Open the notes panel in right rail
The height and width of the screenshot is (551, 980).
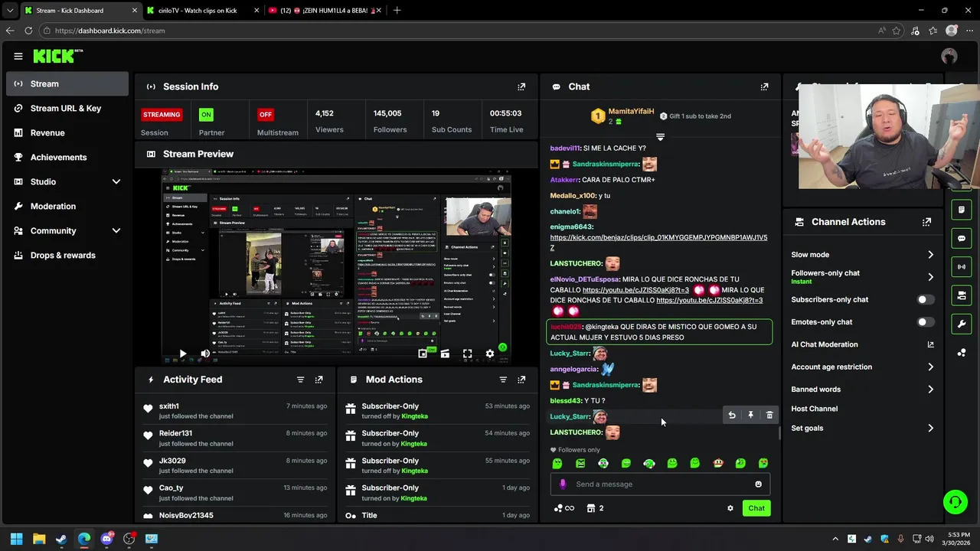pyautogui.click(x=962, y=209)
